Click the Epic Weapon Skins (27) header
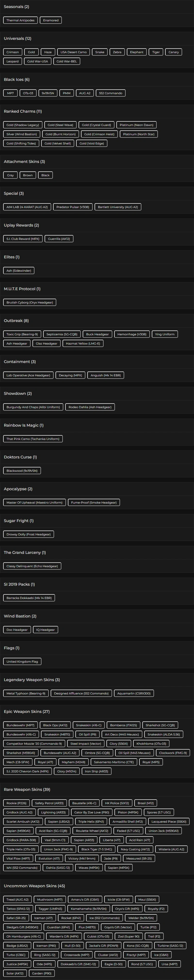Image resolution: width=194 pixels, height=980 pixels. pyautogui.click(x=27, y=712)
